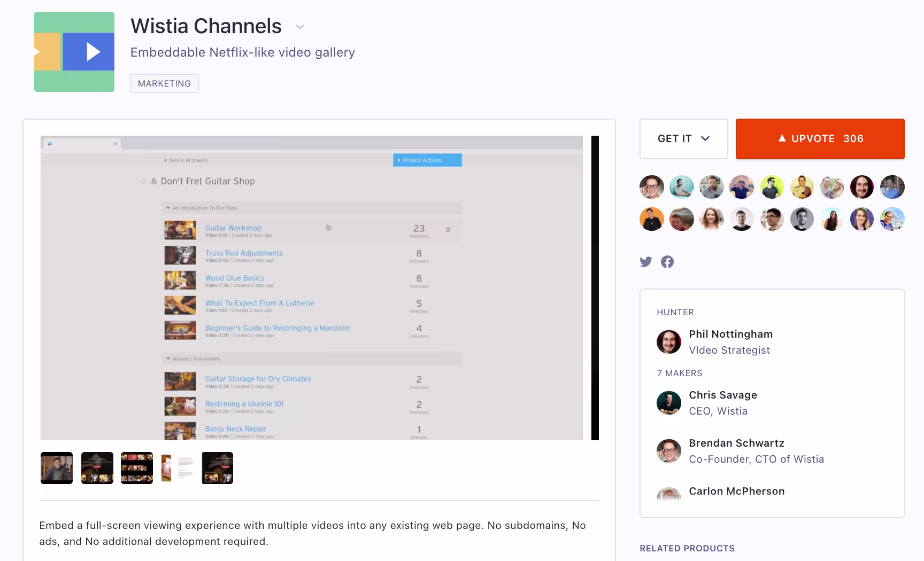Upvote Wistia Channels
Viewport: 924px width, 561px height.
click(820, 139)
